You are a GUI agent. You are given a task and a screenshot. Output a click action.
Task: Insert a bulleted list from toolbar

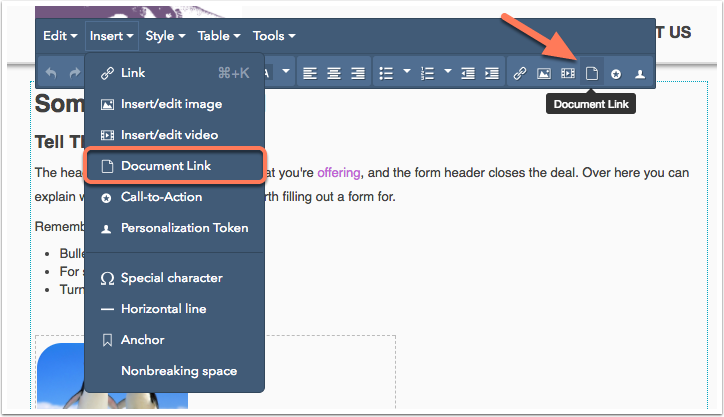[386, 73]
